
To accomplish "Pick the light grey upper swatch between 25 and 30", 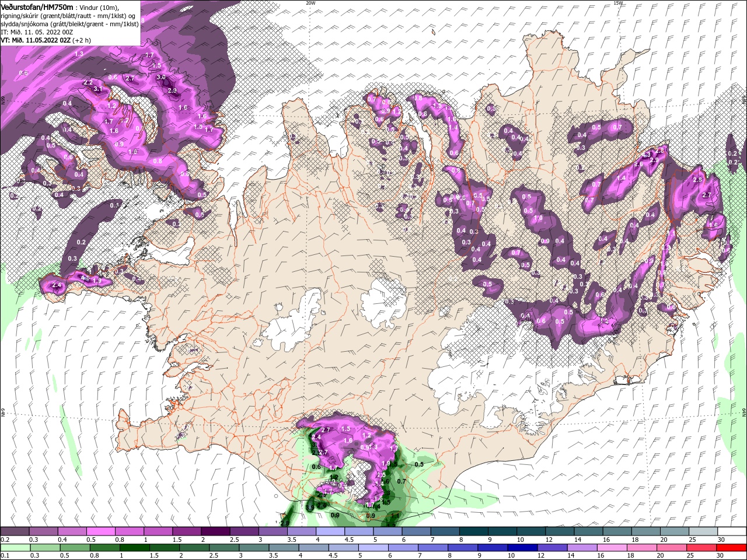I will click(704, 531).
